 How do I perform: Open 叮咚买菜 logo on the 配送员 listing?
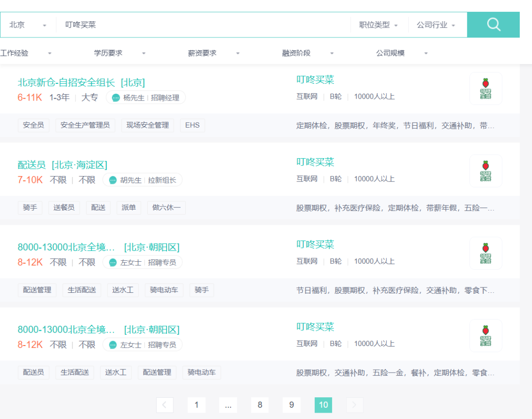(486, 171)
